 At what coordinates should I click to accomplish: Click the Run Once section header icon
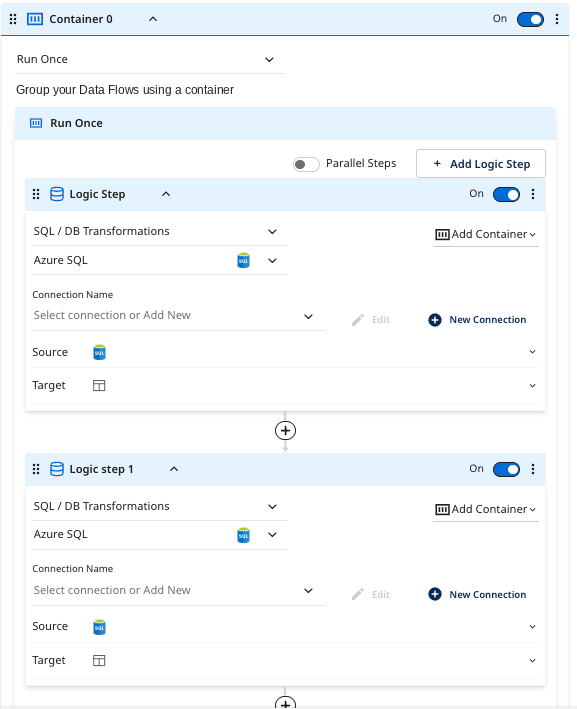pyautogui.click(x=36, y=123)
